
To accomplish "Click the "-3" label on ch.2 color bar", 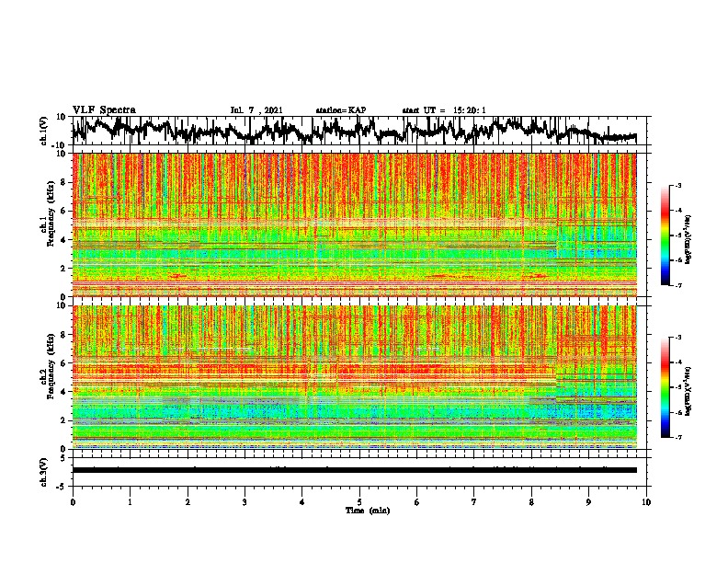I will pos(678,338).
